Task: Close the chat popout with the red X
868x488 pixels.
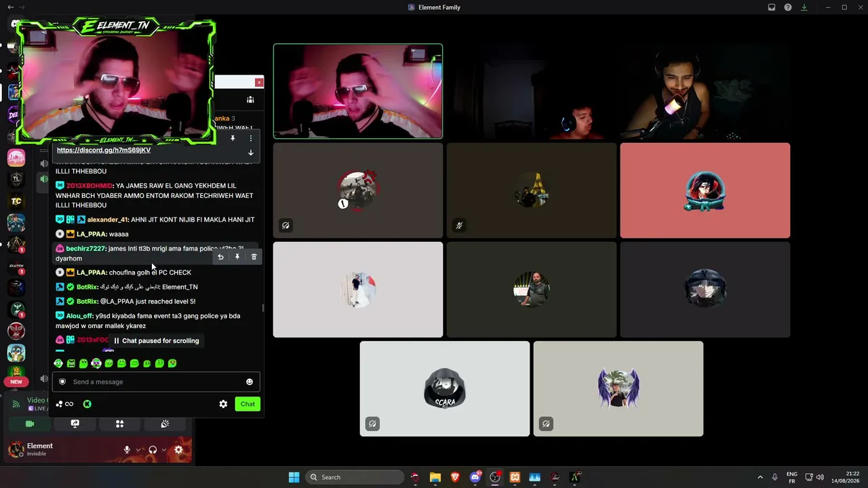Action: (x=259, y=82)
